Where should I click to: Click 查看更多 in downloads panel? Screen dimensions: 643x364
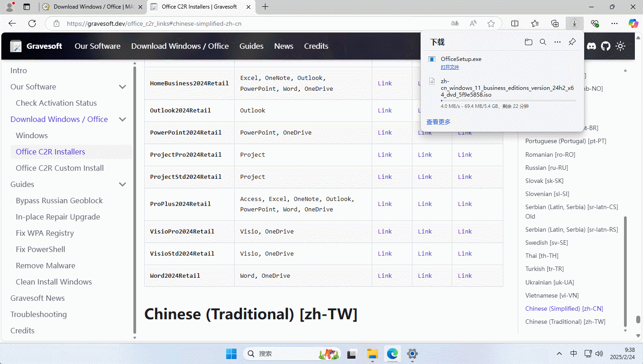coord(438,122)
